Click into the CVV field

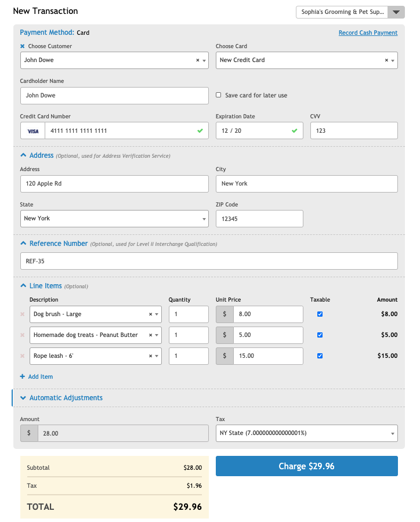coord(354,131)
